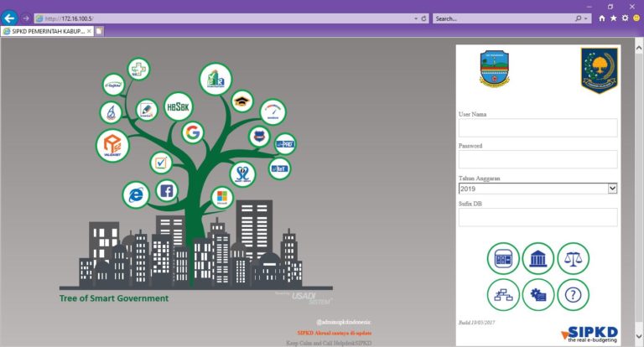Open browser tools gear icon

(x=625, y=18)
